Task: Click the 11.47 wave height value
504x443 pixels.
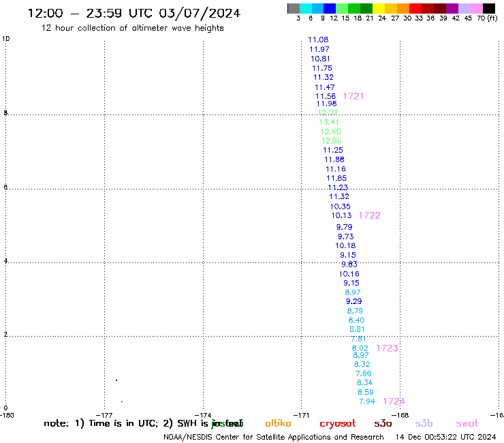Action: (x=325, y=87)
